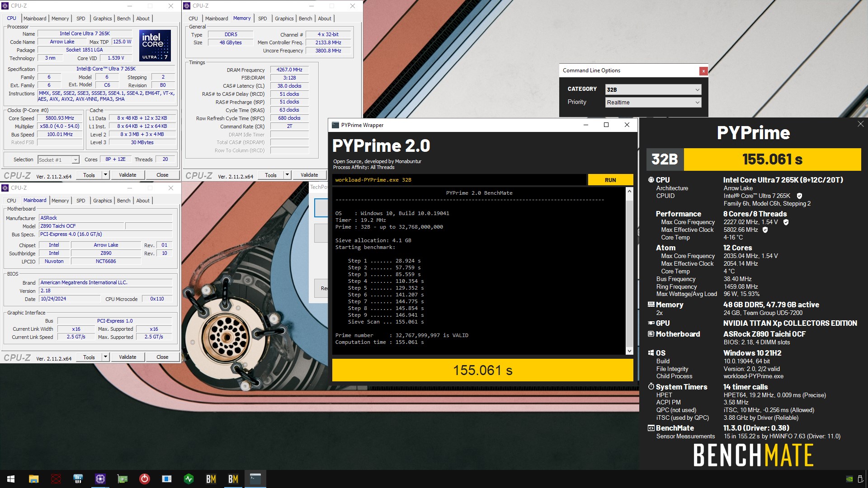Click the Mem Controller Freq. 2133.8 MHz value
The height and width of the screenshot is (488, 868).
coord(328,42)
